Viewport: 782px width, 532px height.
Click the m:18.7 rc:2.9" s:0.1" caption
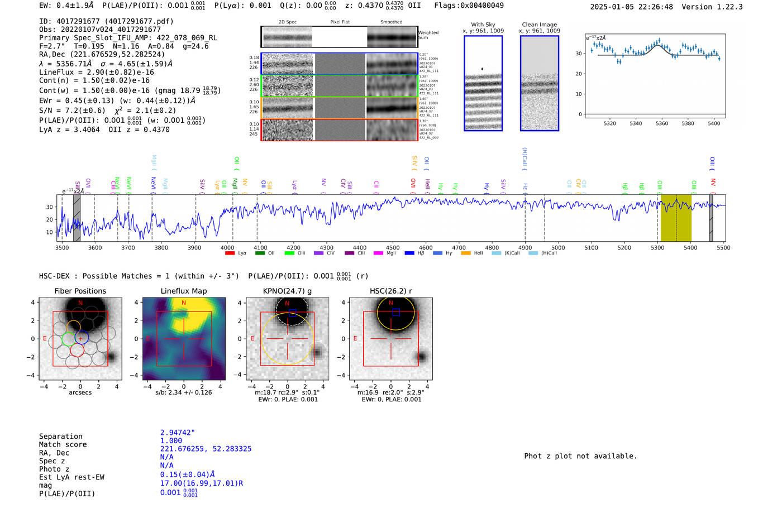click(287, 392)
